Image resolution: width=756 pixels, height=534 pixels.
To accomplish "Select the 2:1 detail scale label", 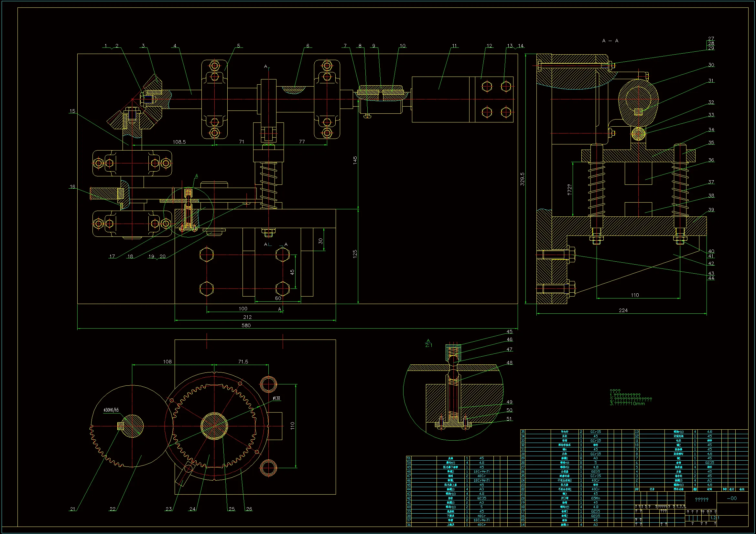I will pos(428,345).
